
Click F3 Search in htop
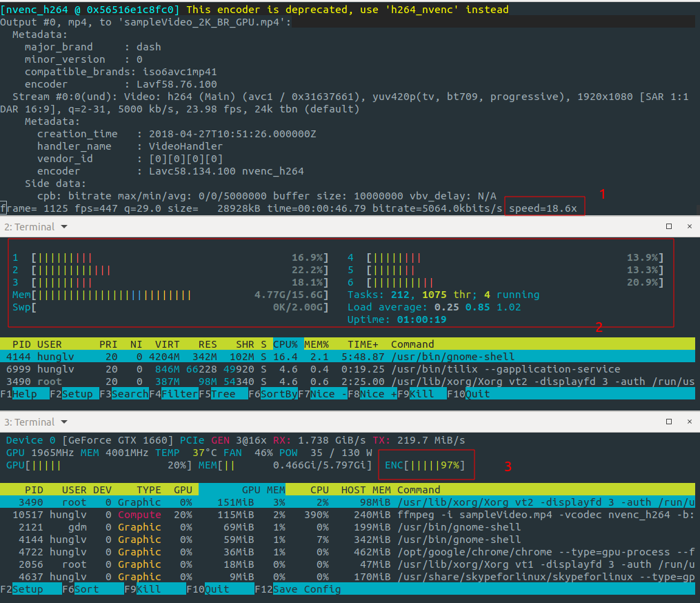pos(130,394)
